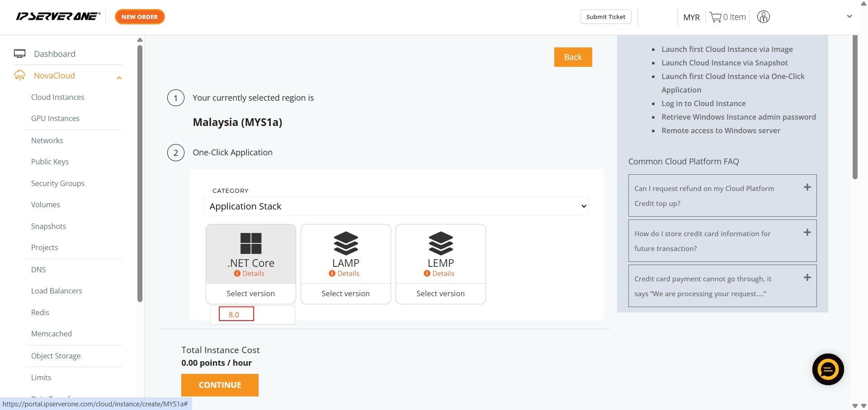Go to Security Groups page

coord(57,183)
